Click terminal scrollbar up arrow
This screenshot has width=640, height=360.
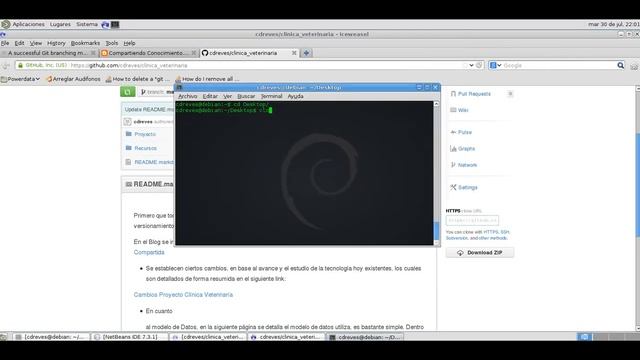(436, 104)
